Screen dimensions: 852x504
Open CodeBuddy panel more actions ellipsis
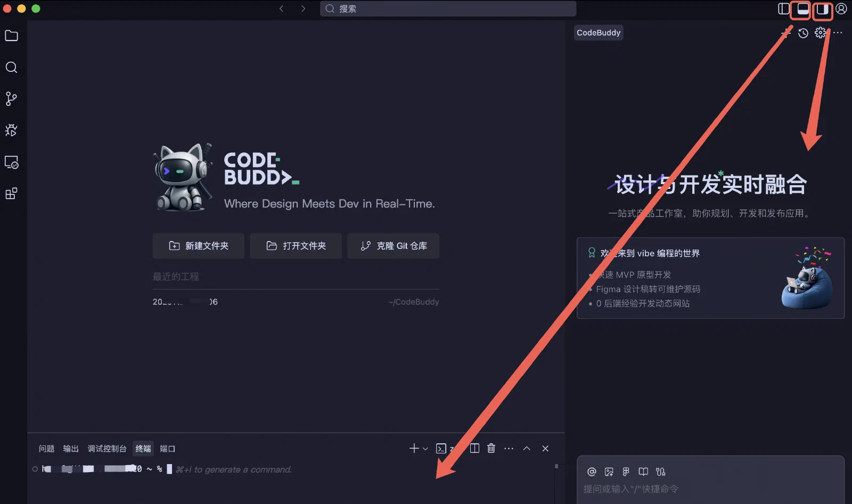838,32
